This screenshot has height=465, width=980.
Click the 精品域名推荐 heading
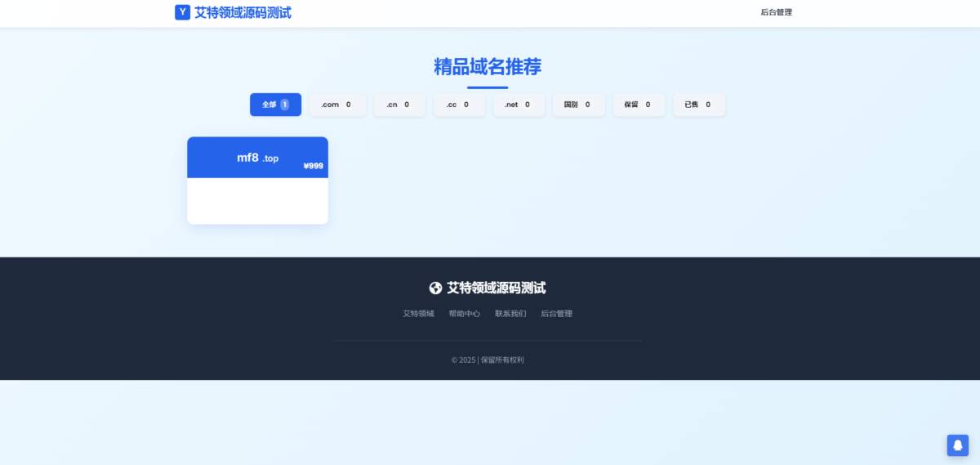(488, 67)
